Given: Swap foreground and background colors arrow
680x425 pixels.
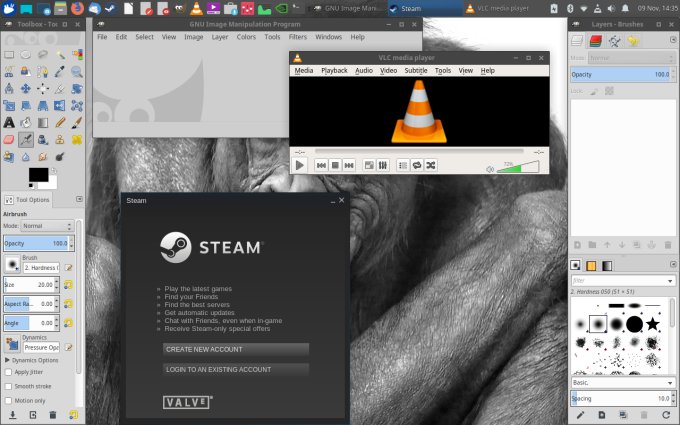Looking at the screenshot, I should coord(53,171).
